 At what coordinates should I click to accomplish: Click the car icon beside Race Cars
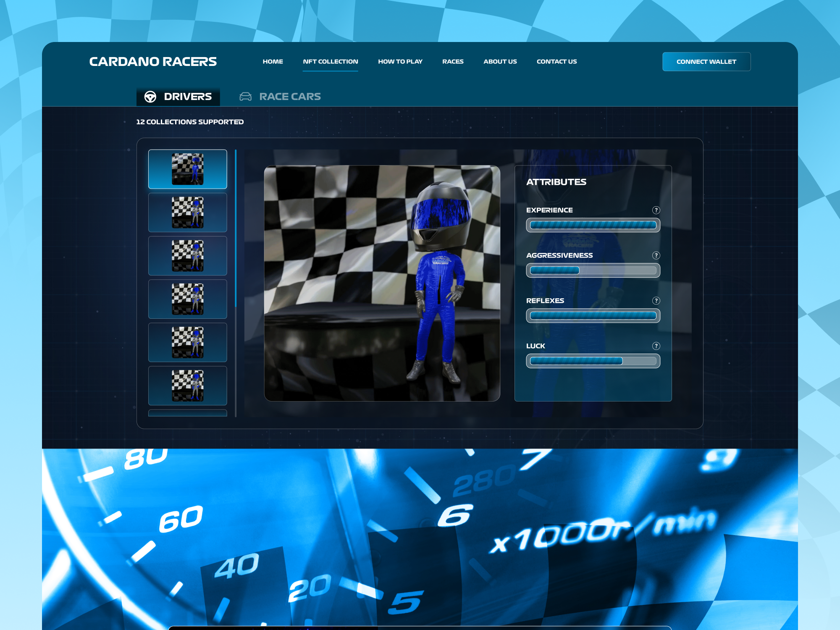pyautogui.click(x=245, y=97)
